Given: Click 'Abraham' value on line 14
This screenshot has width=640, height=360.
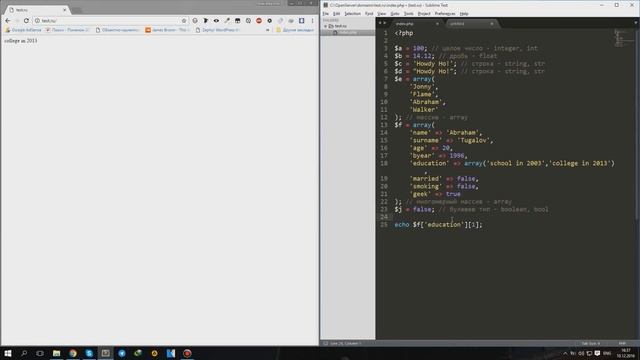Looking at the screenshot, I should click(x=462, y=133).
